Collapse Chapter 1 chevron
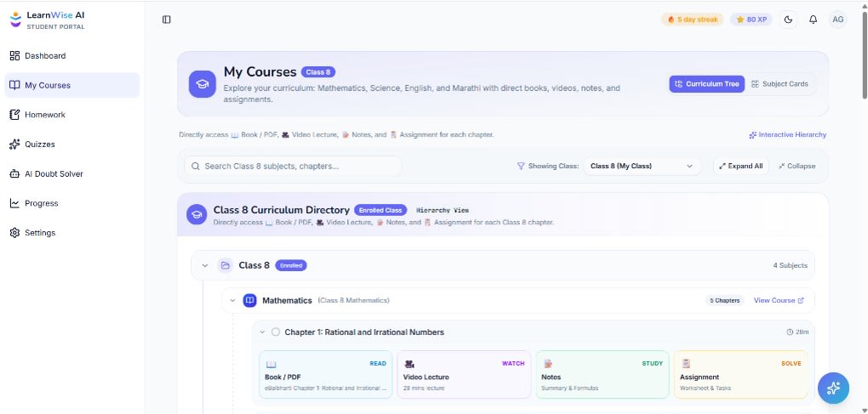The image size is (868, 414). coord(262,332)
